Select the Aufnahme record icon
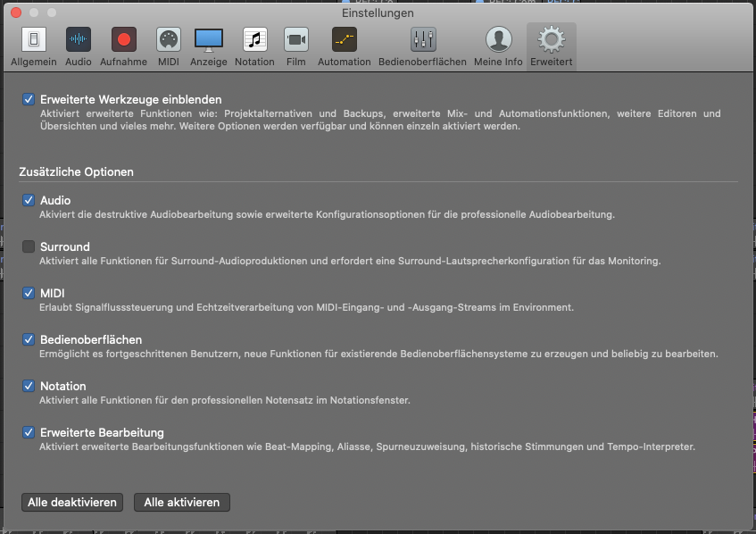The width and height of the screenshot is (756, 534). pyautogui.click(x=124, y=39)
